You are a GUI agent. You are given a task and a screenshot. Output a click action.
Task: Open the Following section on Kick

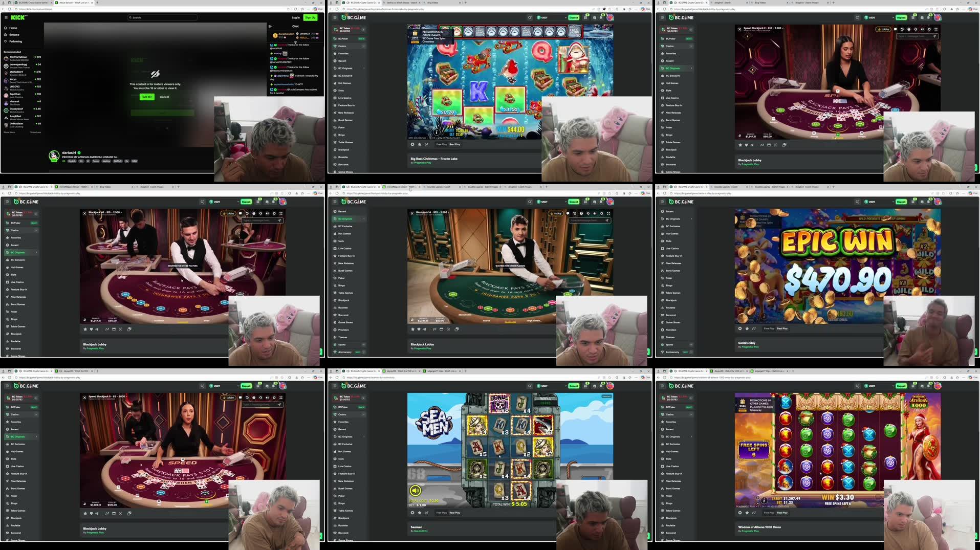[16, 41]
